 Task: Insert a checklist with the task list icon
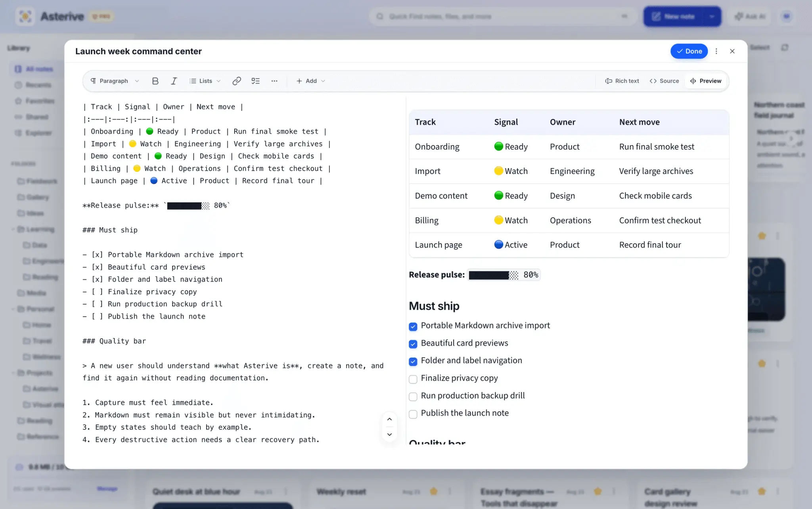[x=256, y=81]
